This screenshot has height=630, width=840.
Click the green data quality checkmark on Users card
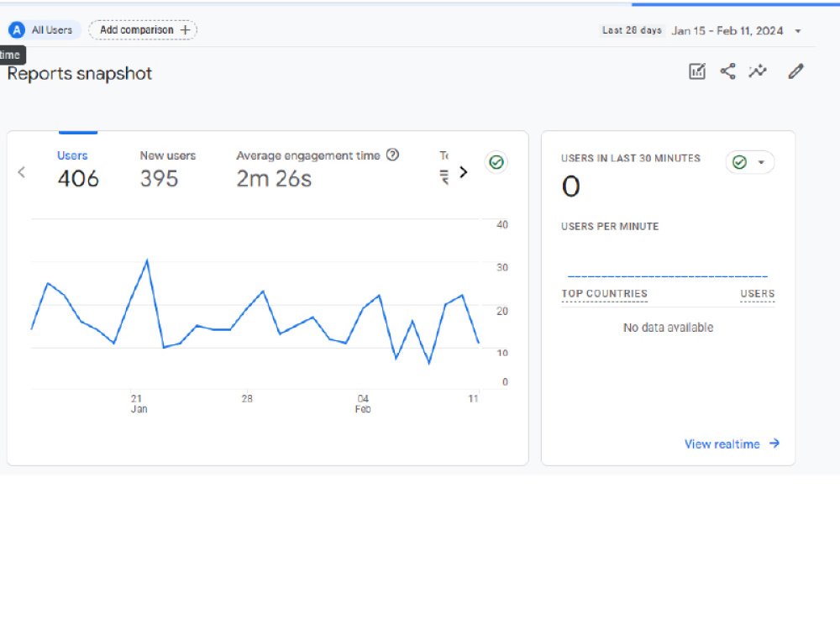496,162
